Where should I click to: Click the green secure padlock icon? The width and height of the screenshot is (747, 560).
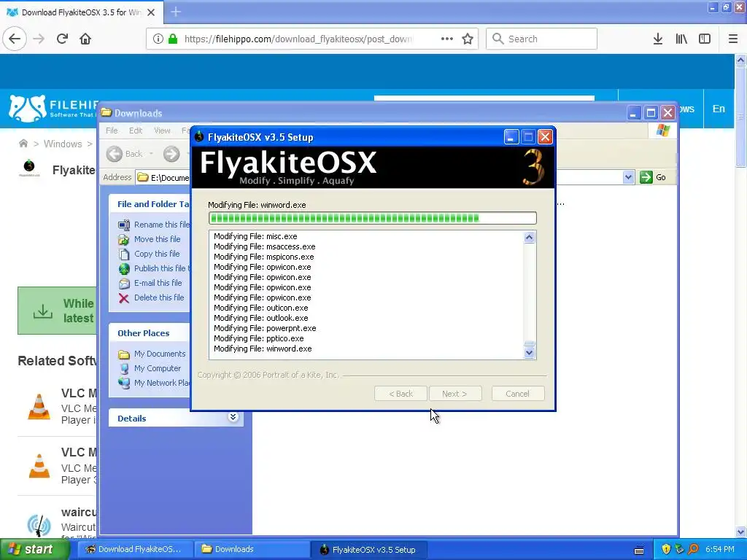[x=173, y=39]
